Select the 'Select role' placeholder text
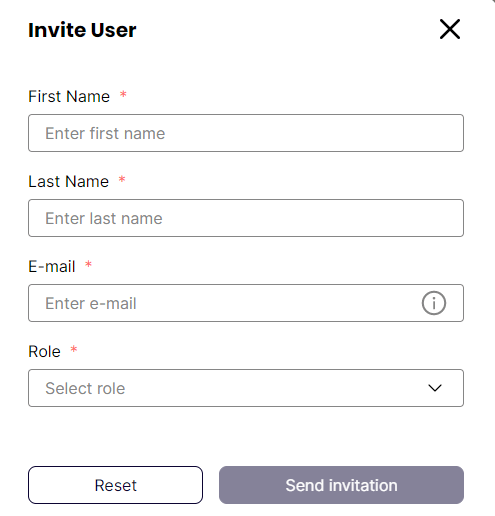Screen dimensions: 495x516 tap(85, 388)
